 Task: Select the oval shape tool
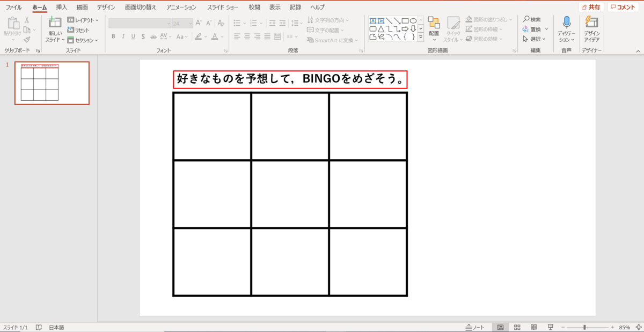(x=413, y=20)
